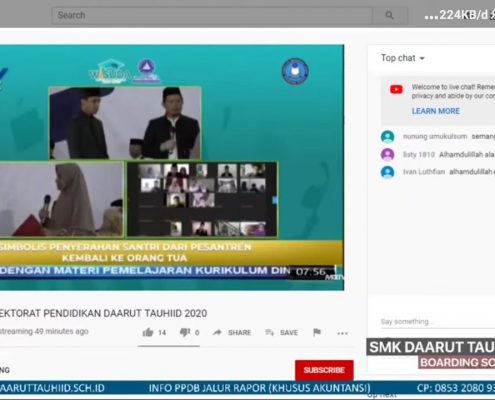
Task: Expand the Top chat dropdown
Action: pos(403,58)
